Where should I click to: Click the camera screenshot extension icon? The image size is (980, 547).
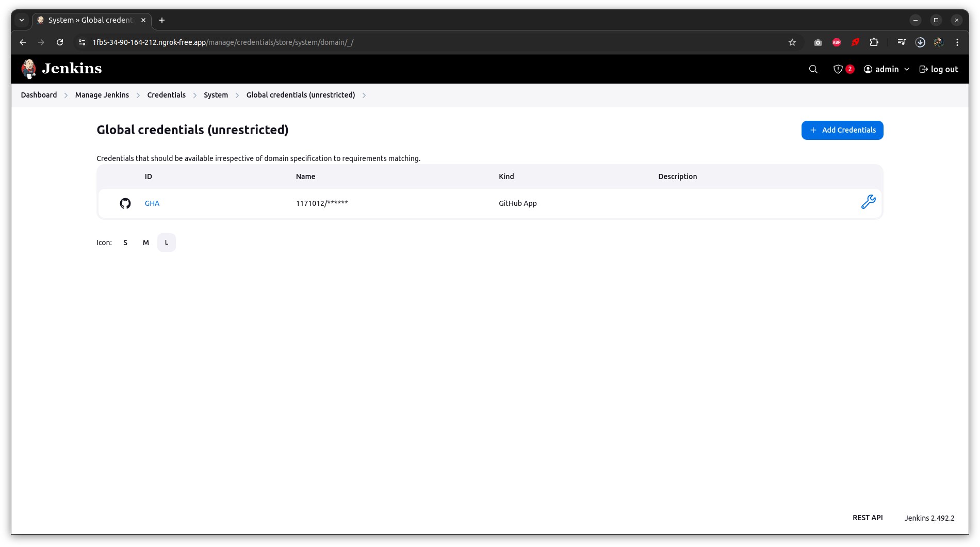click(818, 42)
